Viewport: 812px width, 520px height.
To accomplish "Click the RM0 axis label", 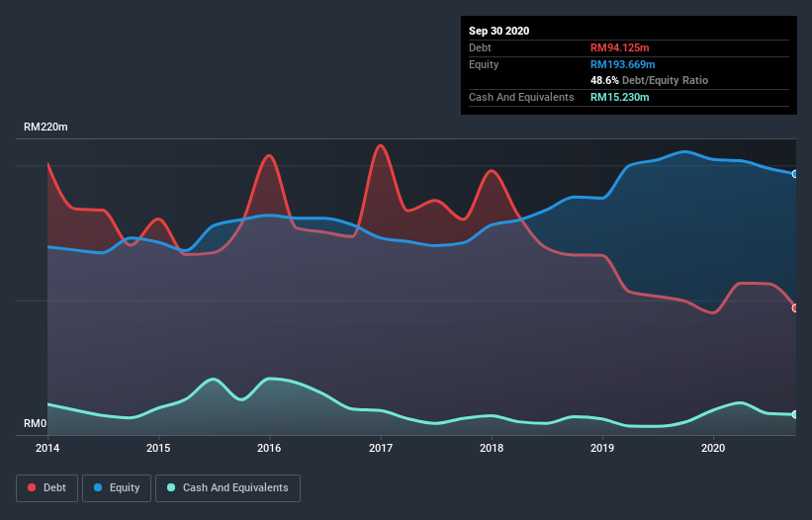I will pos(36,423).
